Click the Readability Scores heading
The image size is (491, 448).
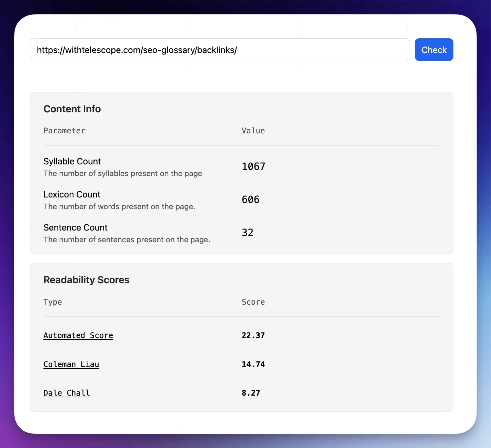(86, 279)
